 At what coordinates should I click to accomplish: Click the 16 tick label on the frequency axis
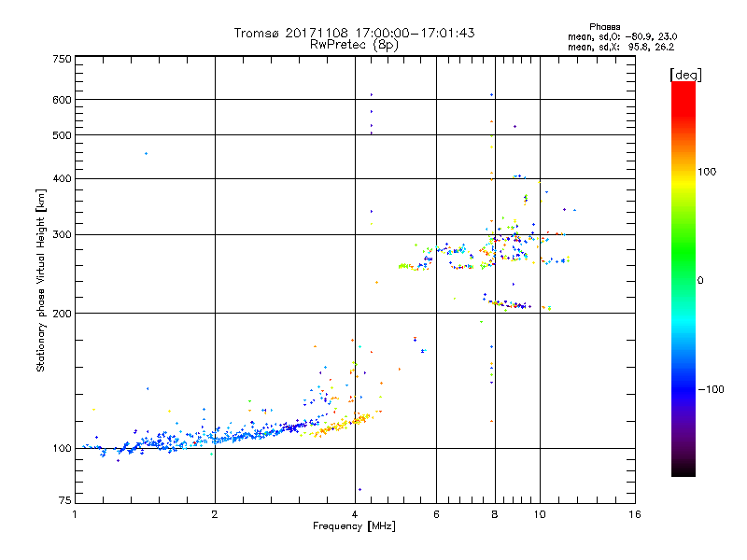click(x=634, y=514)
